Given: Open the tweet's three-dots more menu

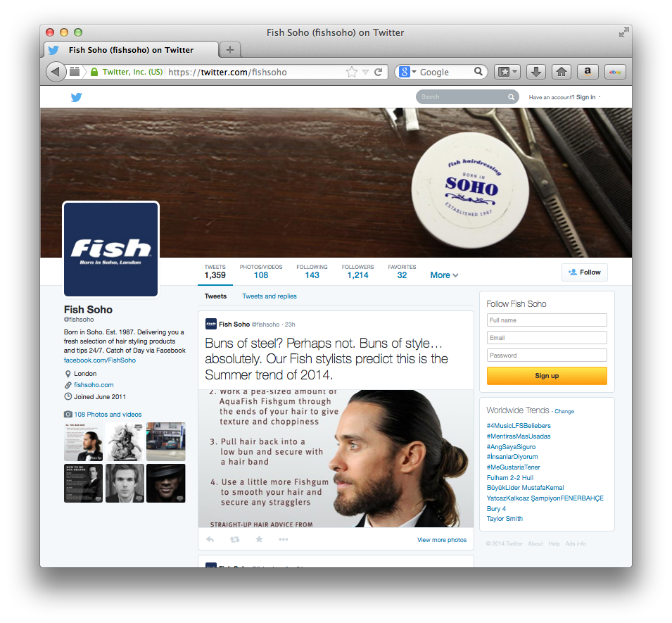Looking at the screenshot, I should coord(284,539).
